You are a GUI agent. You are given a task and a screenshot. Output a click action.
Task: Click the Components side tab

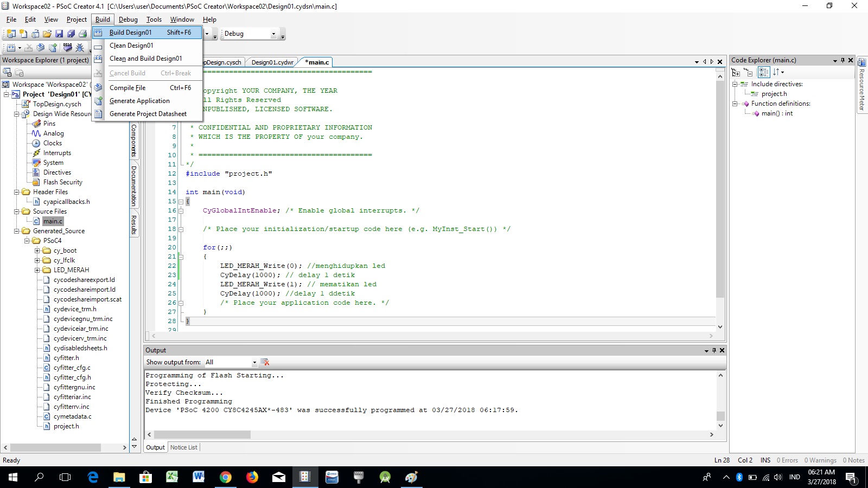(x=134, y=140)
